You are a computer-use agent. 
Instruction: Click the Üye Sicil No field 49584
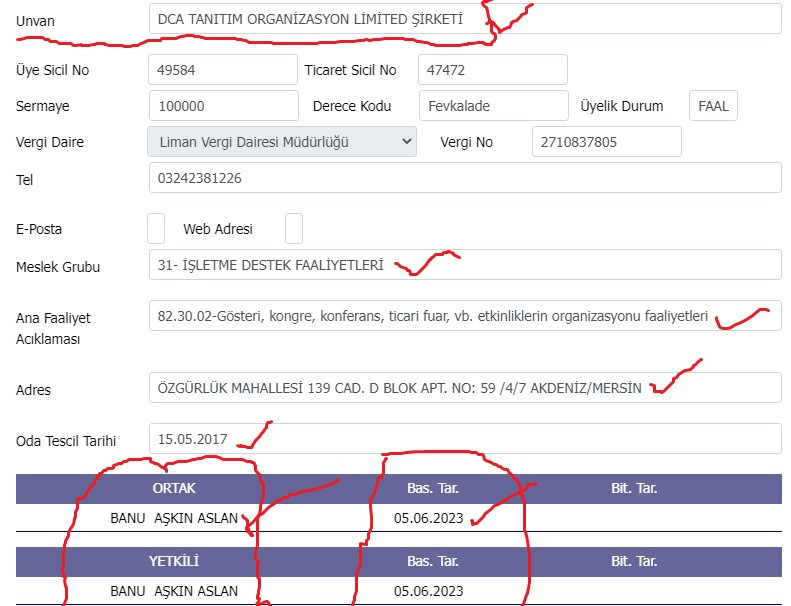223,70
